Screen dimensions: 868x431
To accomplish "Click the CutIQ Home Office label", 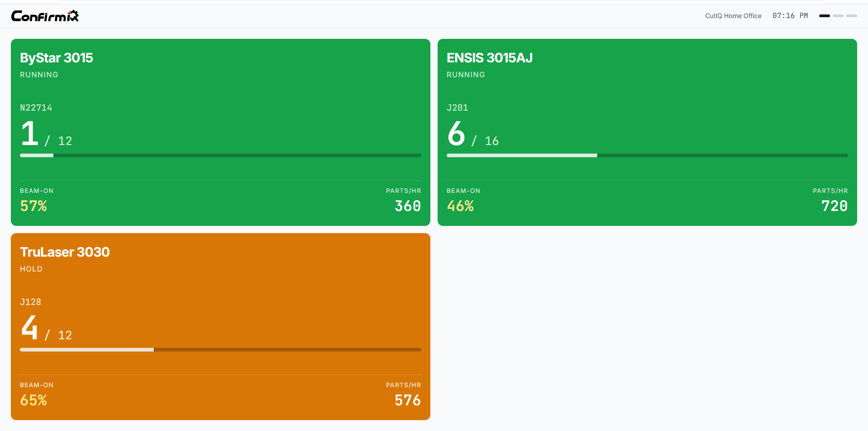I will [733, 16].
